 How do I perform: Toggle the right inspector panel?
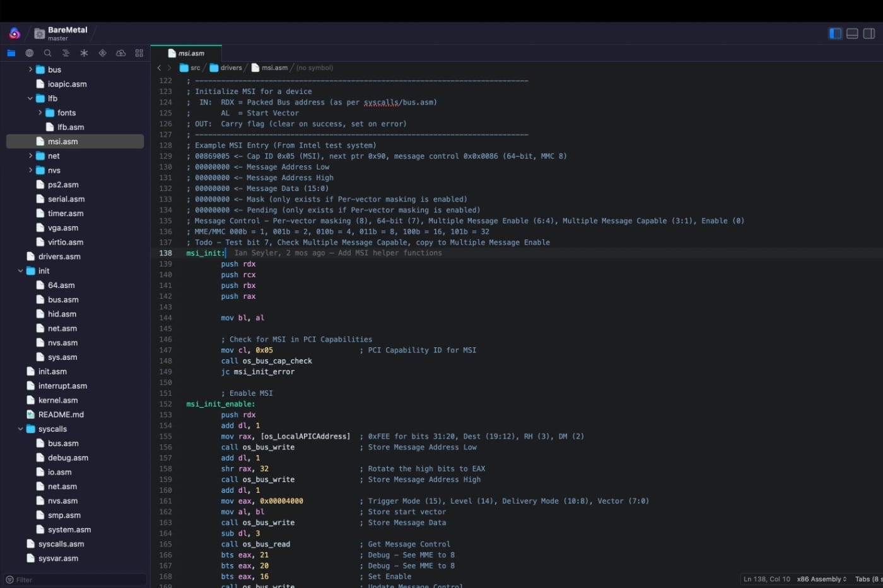coord(868,33)
